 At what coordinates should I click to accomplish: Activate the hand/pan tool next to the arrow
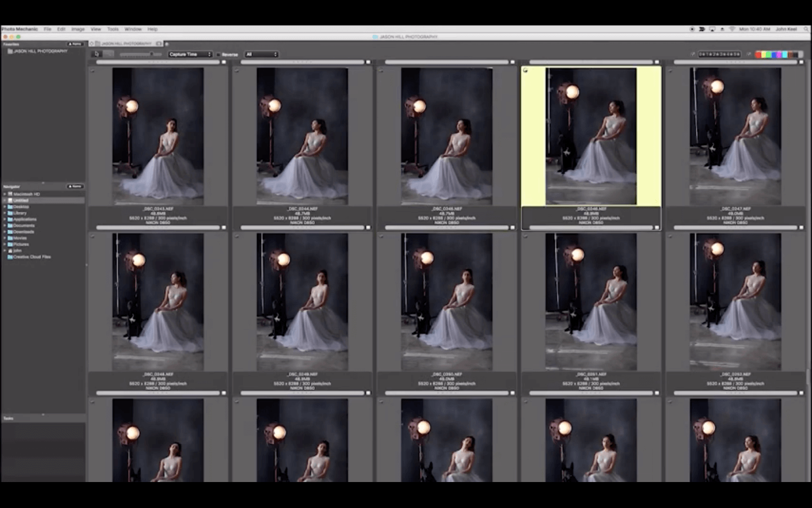point(108,54)
